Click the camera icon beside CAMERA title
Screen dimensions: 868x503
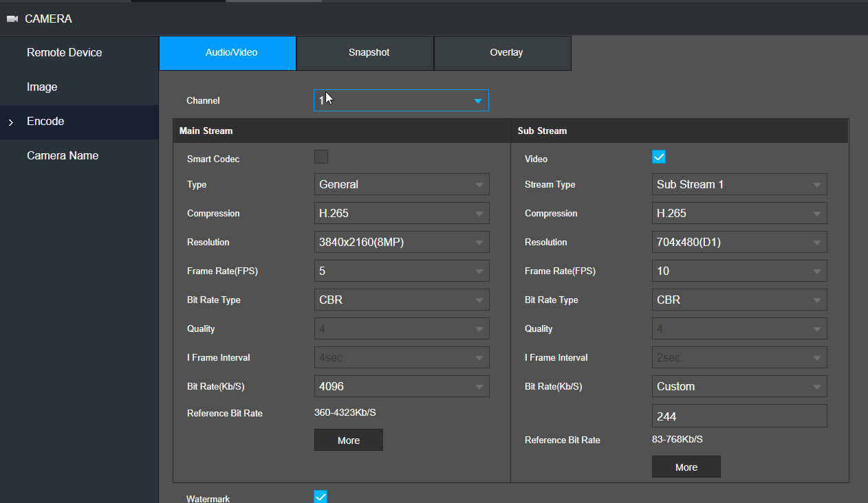point(12,19)
